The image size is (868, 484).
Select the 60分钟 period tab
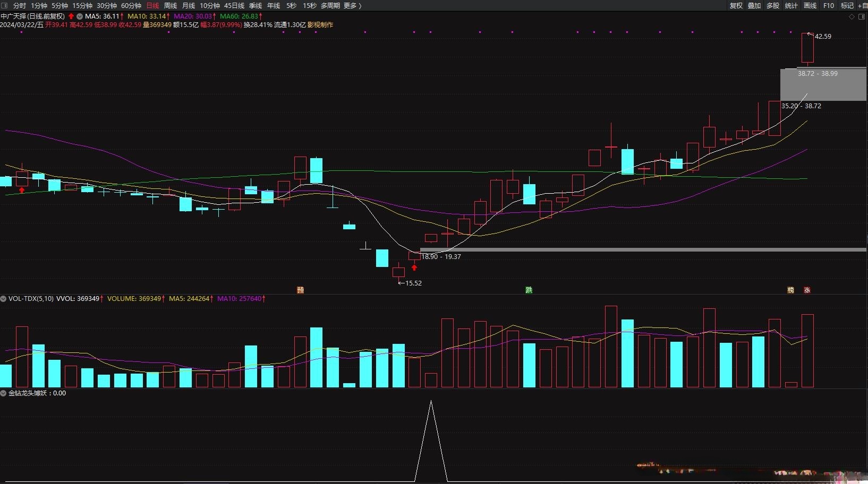(131, 5)
